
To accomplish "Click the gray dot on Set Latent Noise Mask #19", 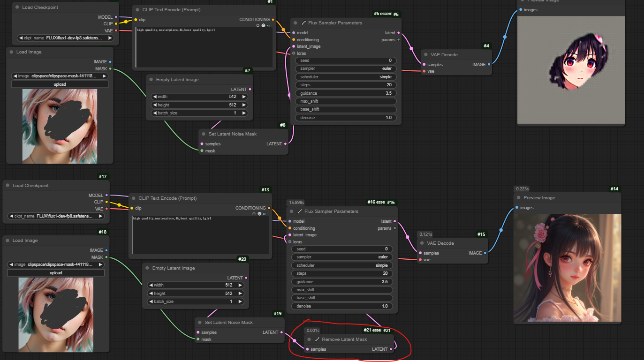I will 200,323.
